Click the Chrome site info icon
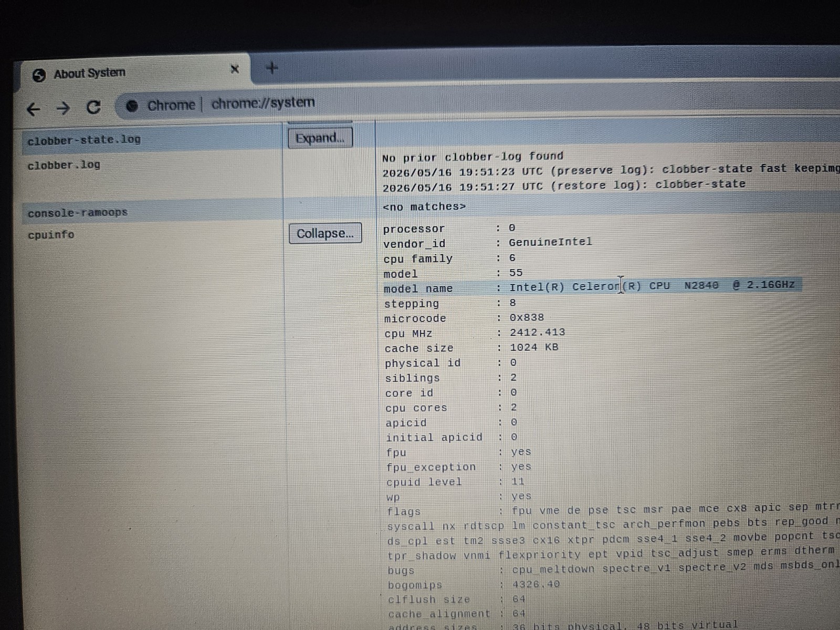Screen dimensions: 840x630 [x=132, y=106]
